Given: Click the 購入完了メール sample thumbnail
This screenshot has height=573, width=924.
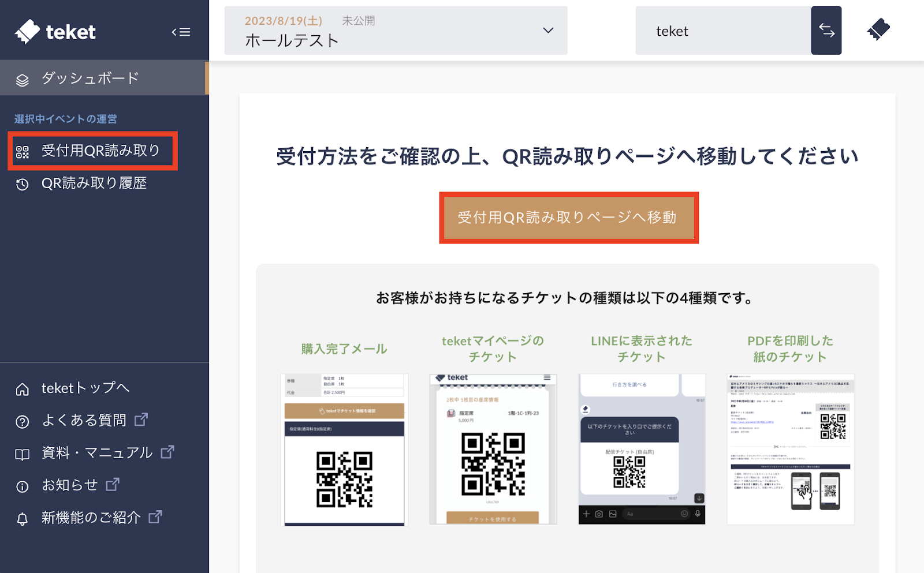Looking at the screenshot, I should pyautogui.click(x=344, y=450).
